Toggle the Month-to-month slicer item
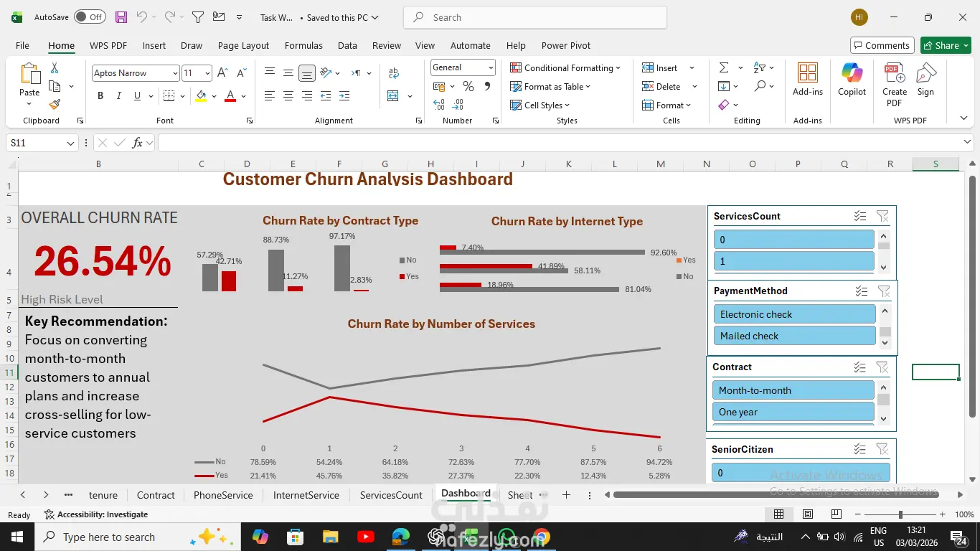The height and width of the screenshot is (551, 980). (793, 390)
